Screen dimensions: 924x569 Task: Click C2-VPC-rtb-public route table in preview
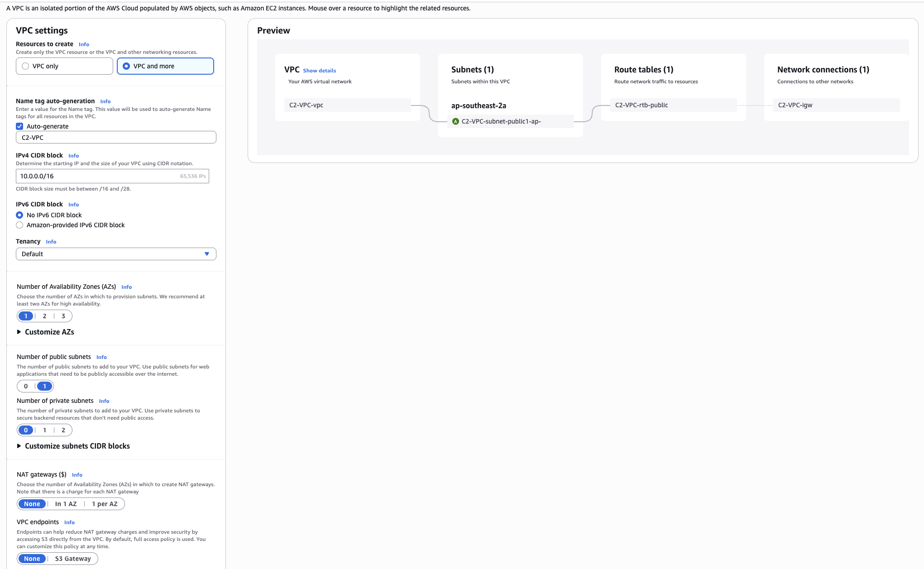tap(674, 105)
